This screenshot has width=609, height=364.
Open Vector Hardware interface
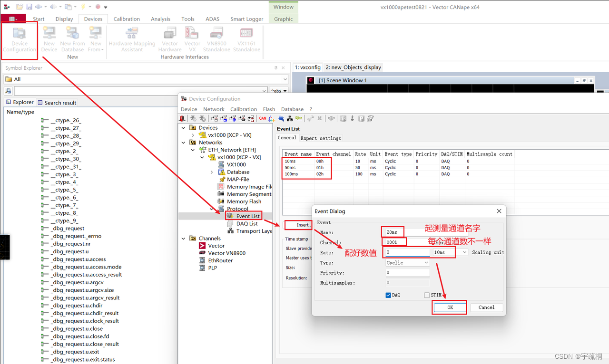point(170,40)
